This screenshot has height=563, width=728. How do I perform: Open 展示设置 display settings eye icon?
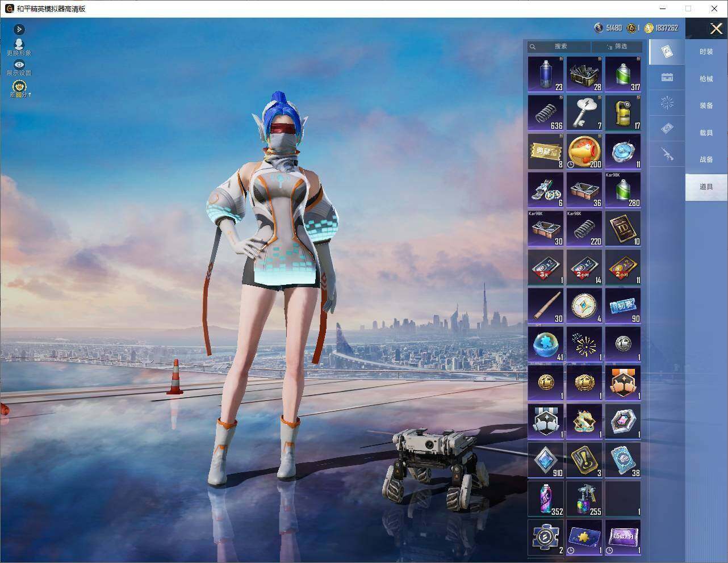tap(19, 68)
